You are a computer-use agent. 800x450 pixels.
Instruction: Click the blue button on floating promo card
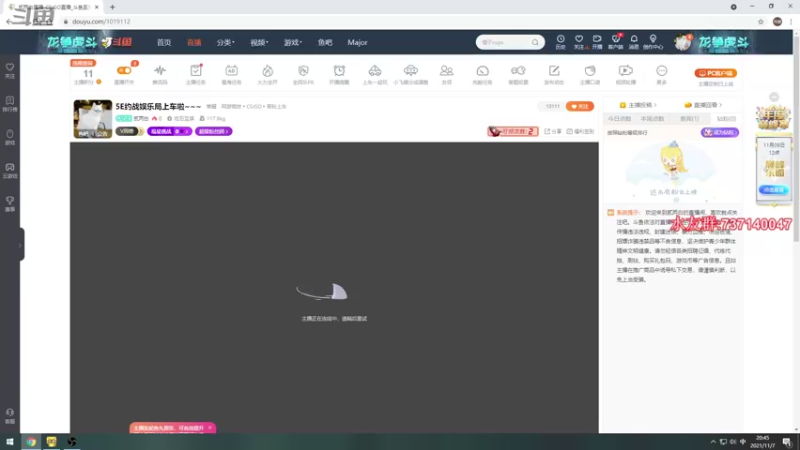[x=773, y=190]
